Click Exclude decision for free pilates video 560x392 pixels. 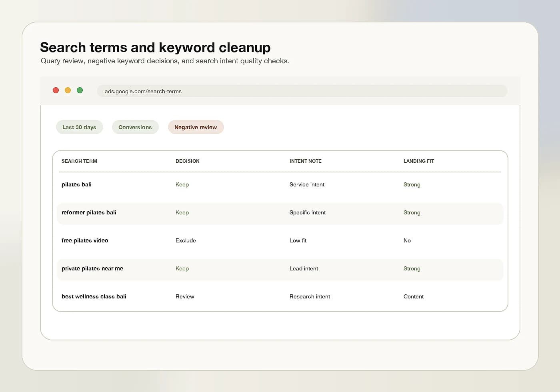pos(186,240)
